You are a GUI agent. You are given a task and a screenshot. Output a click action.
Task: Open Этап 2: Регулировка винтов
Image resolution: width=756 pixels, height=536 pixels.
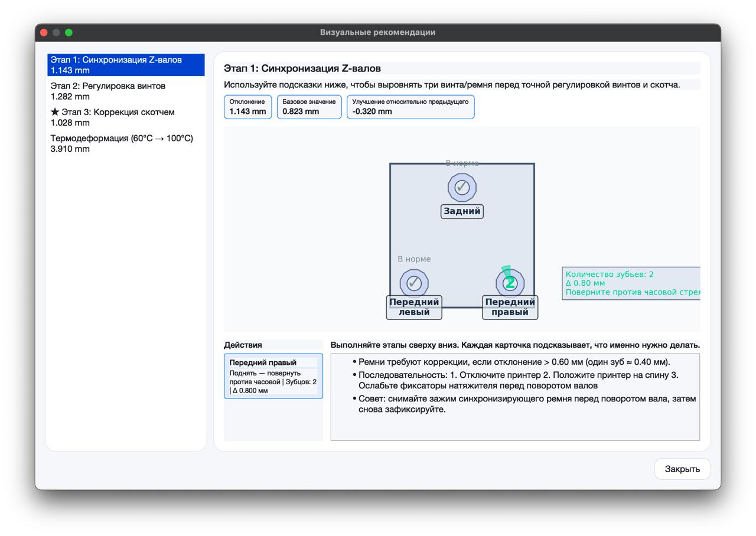point(126,91)
